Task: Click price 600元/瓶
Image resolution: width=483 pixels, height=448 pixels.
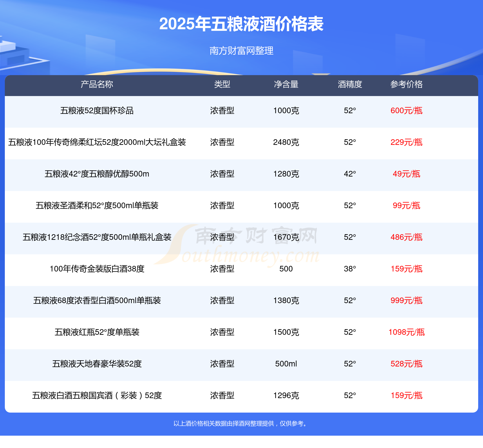Action: click(407, 111)
